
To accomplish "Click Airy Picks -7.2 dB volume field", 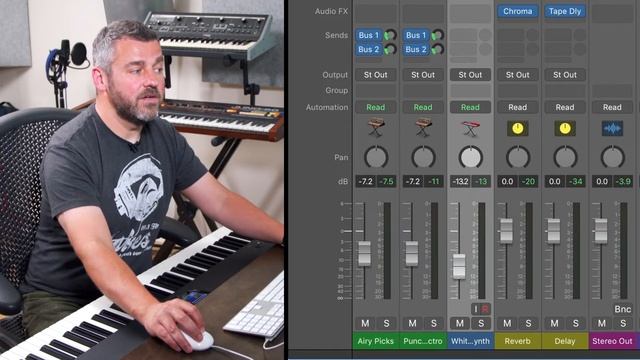I will [x=365, y=181].
